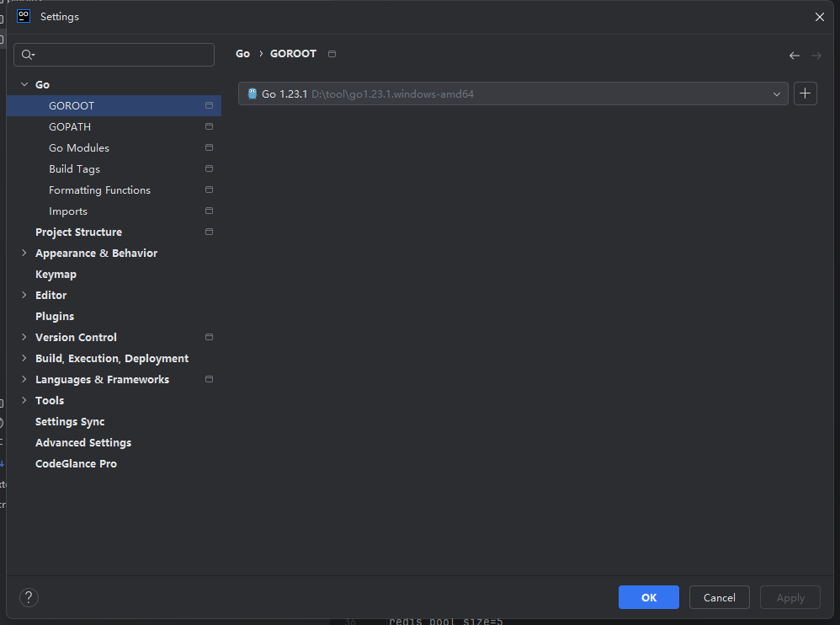Open help with the question mark button
840x625 pixels.
point(29,597)
